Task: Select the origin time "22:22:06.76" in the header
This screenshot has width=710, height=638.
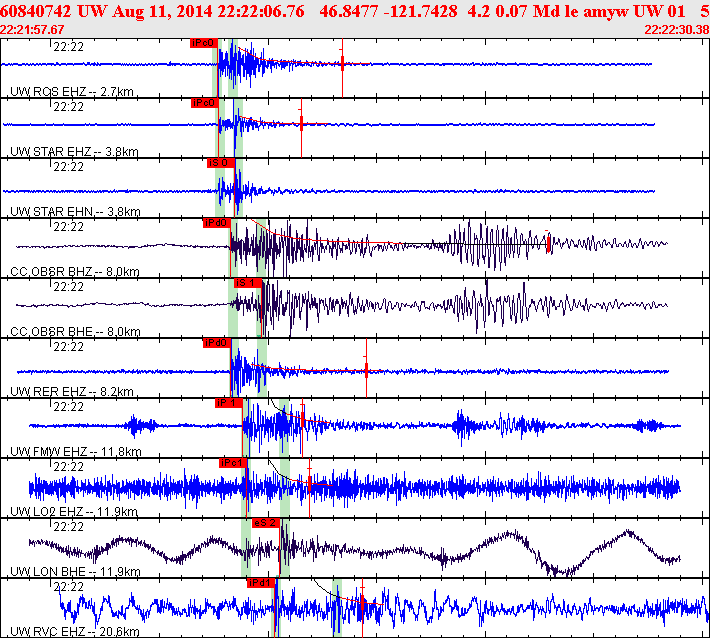Action: click(261, 11)
